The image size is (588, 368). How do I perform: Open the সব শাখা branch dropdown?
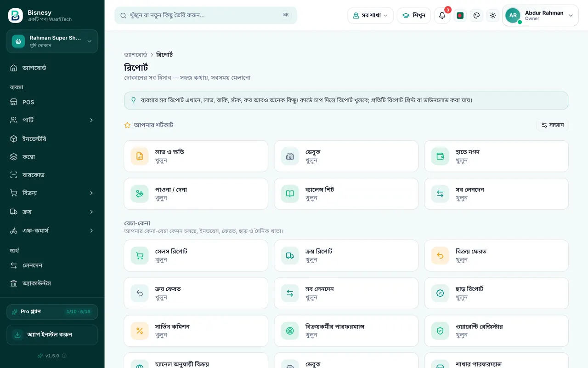click(x=370, y=16)
